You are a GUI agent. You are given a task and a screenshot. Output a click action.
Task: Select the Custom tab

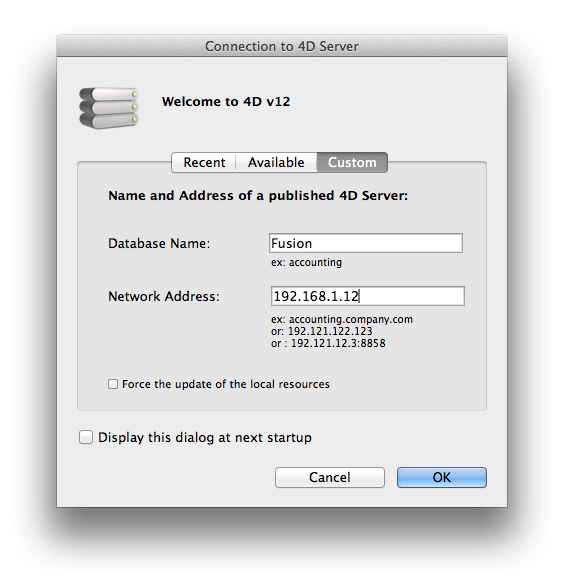[x=352, y=163]
